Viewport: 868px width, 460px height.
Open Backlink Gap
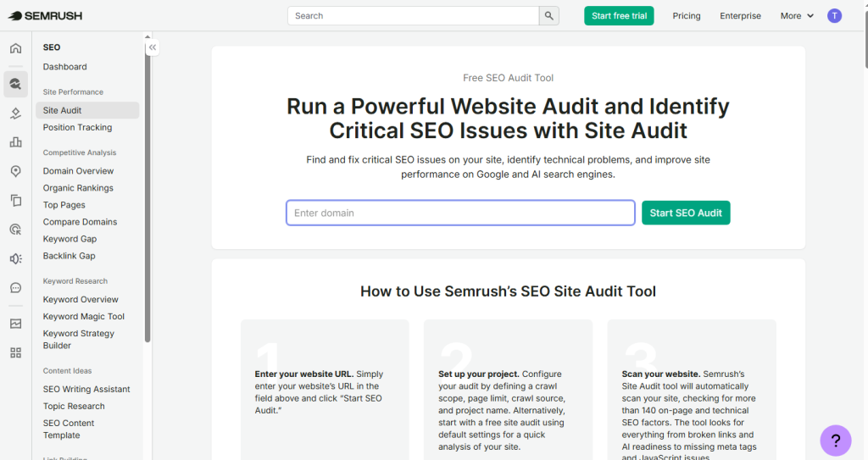pyautogui.click(x=70, y=257)
